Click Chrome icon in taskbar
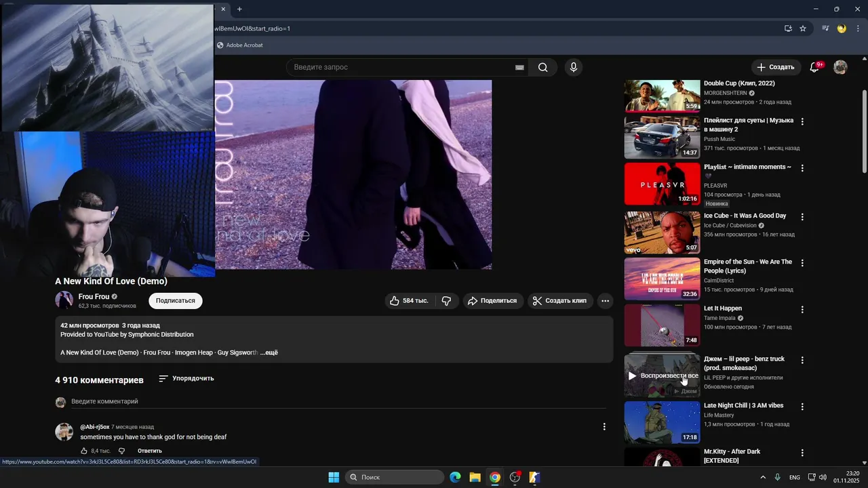This screenshot has height=488, width=868. [495, 477]
